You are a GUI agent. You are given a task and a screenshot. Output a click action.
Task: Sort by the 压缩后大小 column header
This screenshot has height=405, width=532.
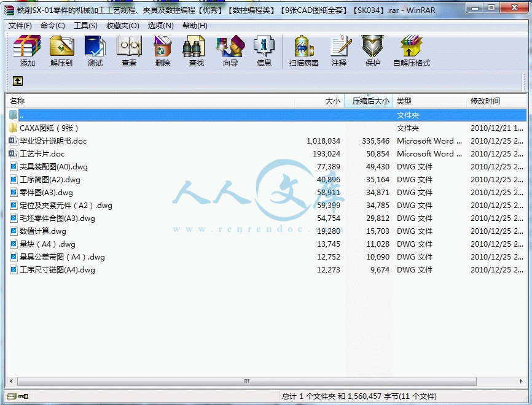pyautogui.click(x=369, y=101)
